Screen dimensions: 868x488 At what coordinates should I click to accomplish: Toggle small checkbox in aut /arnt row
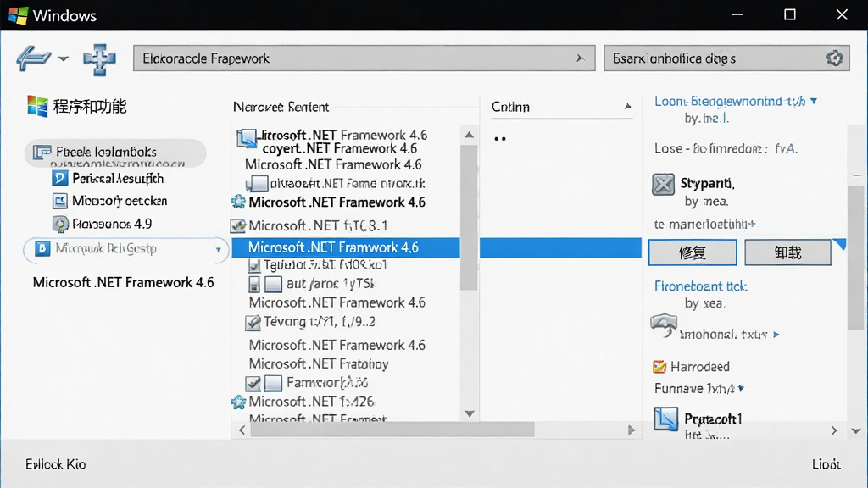(253, 285)
